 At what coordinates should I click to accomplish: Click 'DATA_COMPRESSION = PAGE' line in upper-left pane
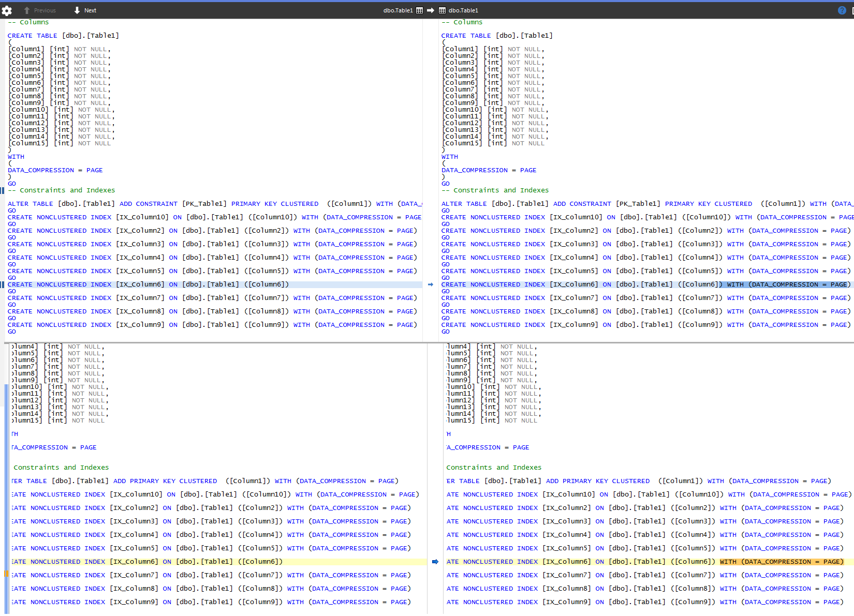pos(55,170)
